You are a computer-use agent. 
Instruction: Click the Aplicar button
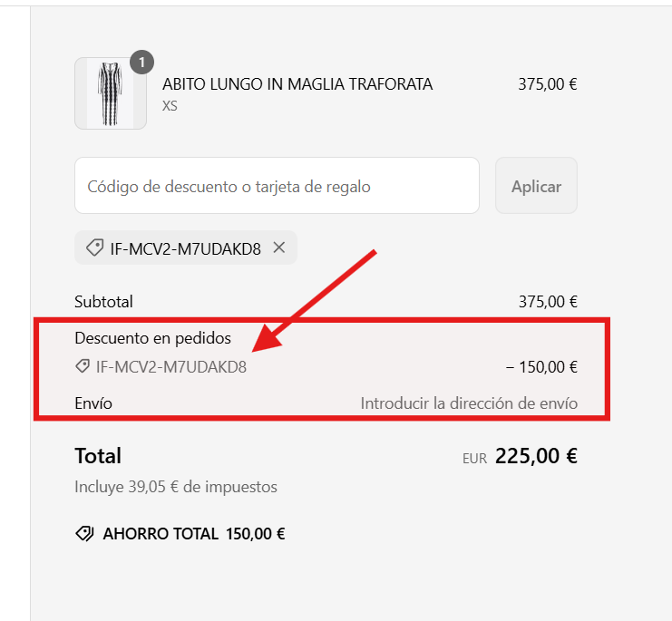point(536,186)
